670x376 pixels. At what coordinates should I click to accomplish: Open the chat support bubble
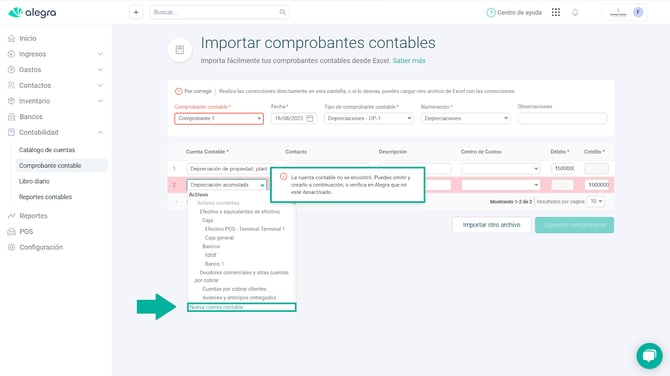pyautogui.click(x=649, y=355)
